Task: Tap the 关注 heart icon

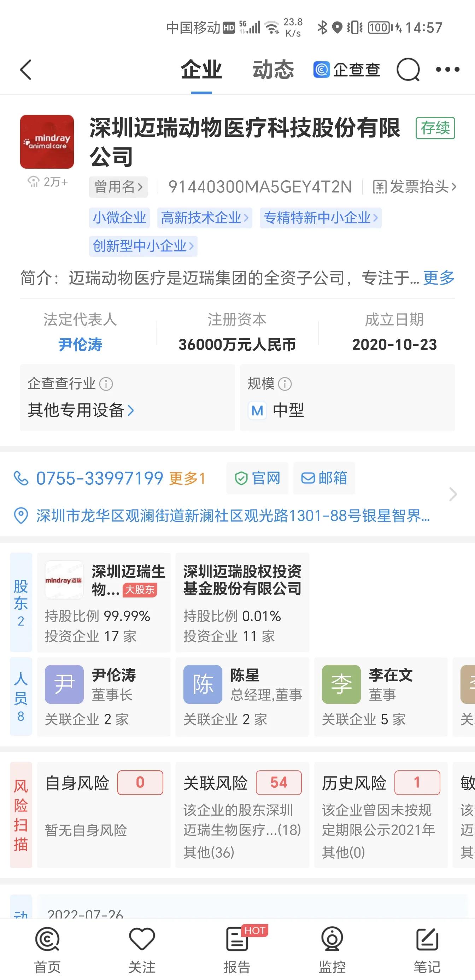Action: [x=142, y=939]
